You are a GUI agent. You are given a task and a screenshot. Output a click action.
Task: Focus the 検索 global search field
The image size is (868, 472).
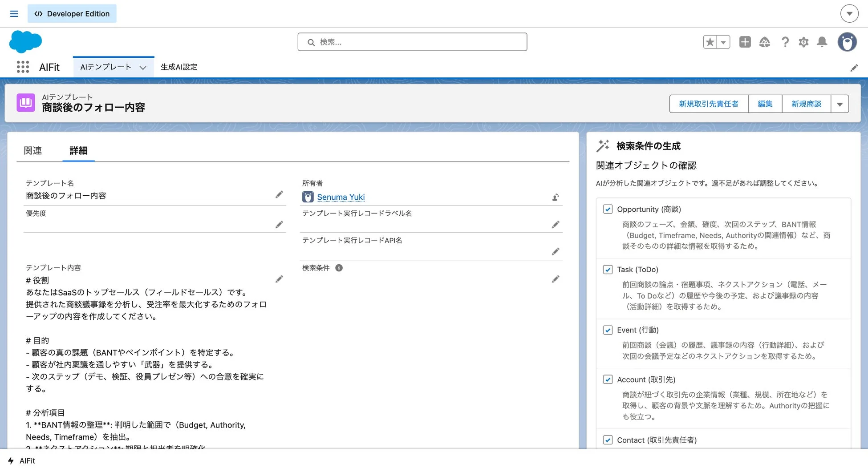point(412,42)
